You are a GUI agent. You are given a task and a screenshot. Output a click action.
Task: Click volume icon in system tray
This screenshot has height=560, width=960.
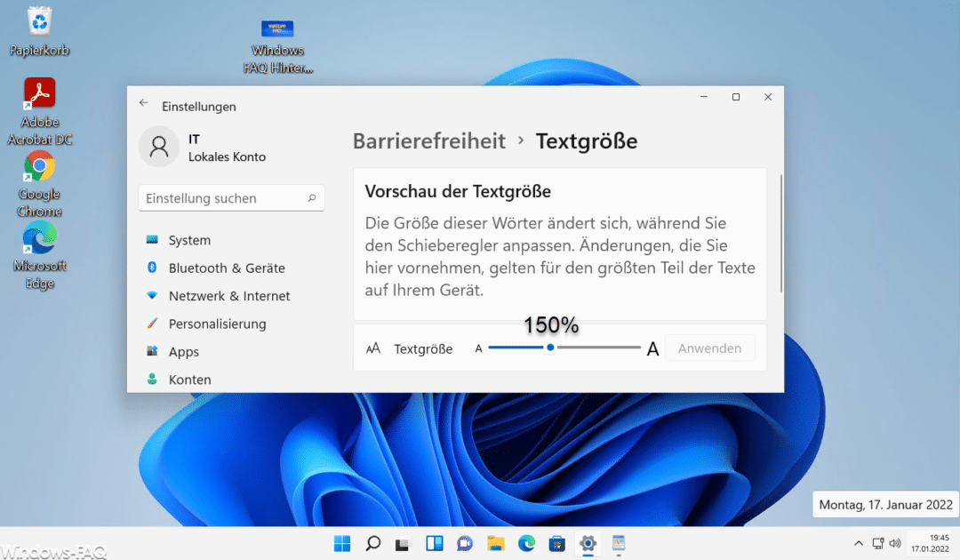[895, 543]
